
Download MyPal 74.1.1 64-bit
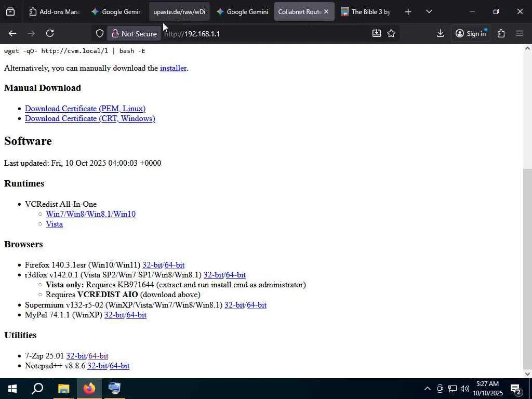137,315
